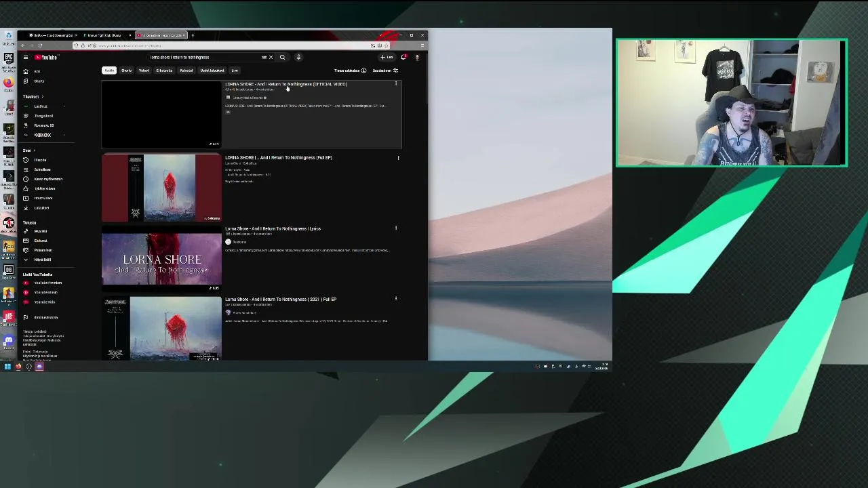
Task: Open the browser application menu
Action: 422,45
